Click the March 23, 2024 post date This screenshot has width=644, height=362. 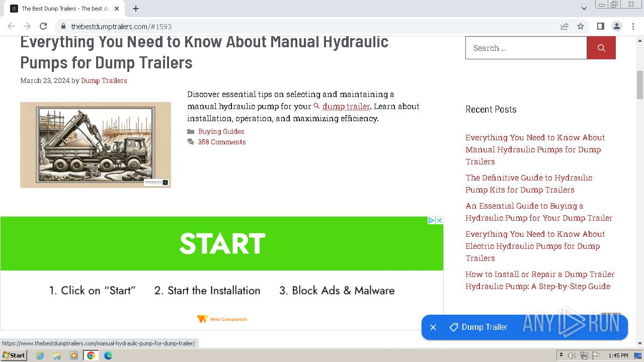click(45, 80)
